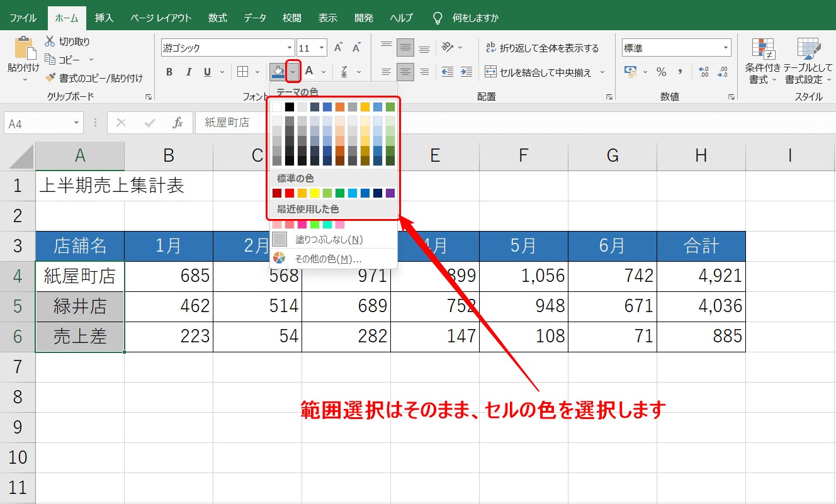This screenshot has height=504, width=836.
Task: Decrease font size with the smaller A icon
Action: 356,48
